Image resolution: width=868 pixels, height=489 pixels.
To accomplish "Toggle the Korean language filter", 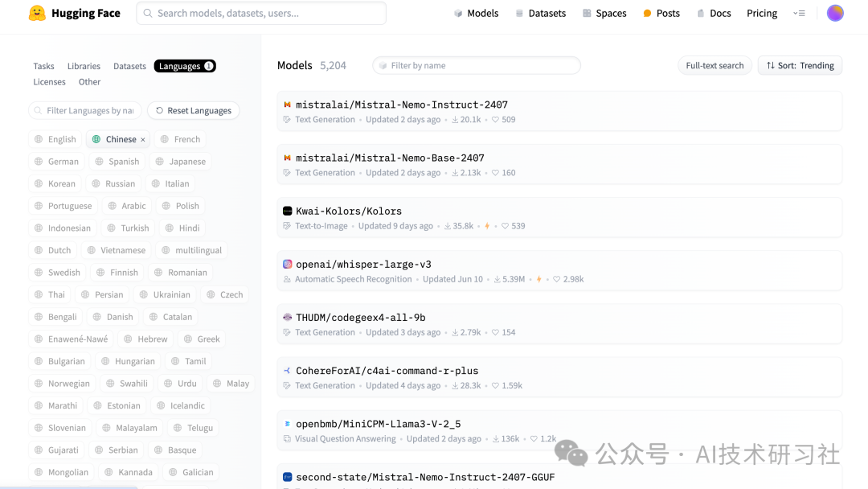I will point(55,183).
